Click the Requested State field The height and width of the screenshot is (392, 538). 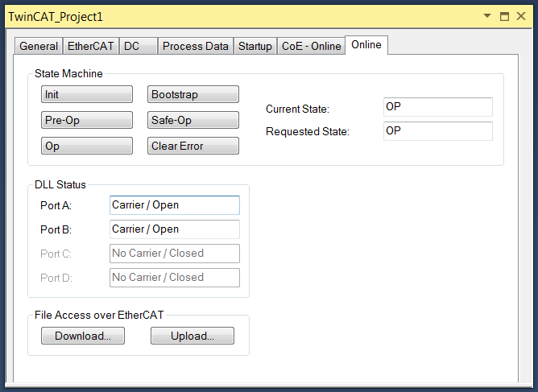(x=438, y=131)
